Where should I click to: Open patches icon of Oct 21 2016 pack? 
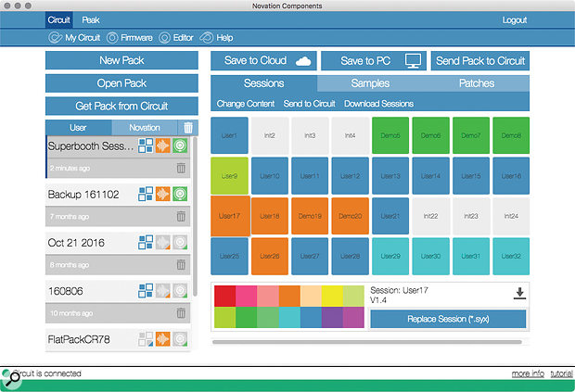point(180,242)
